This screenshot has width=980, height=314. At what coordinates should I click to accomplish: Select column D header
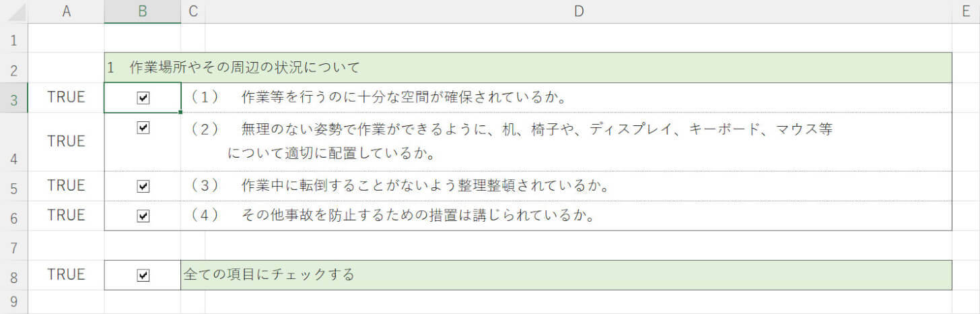[578, 11]
